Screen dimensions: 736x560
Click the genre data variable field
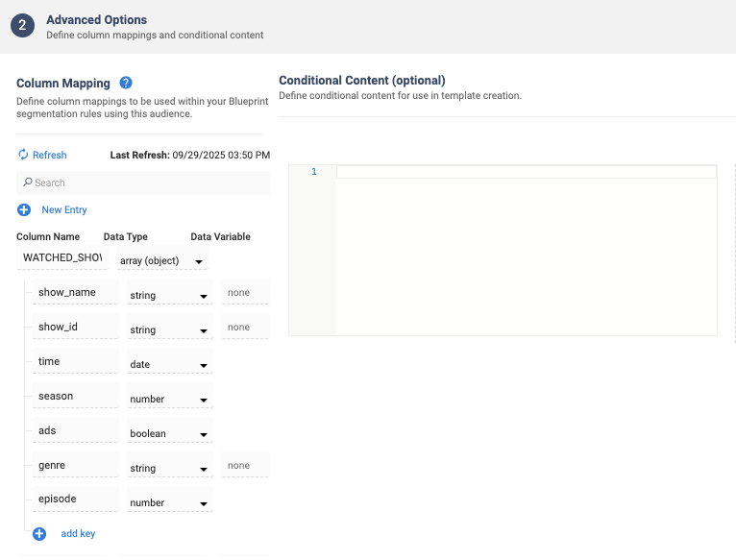245,465
